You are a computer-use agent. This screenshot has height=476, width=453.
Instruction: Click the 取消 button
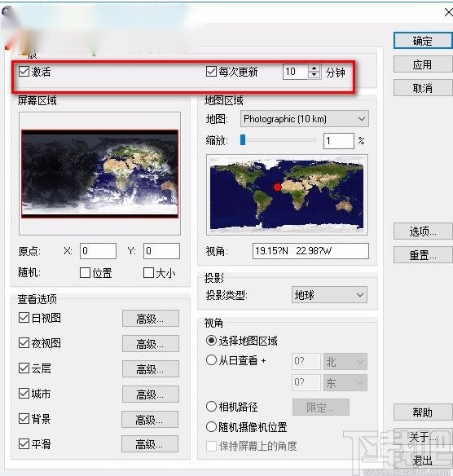point(422,88)
